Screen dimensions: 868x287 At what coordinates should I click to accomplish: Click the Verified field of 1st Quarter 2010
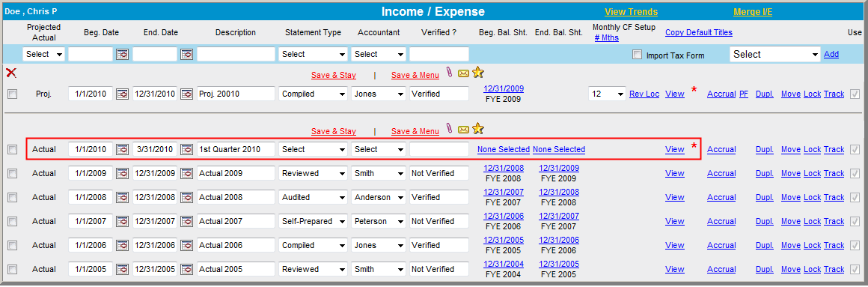click(439, 150)
